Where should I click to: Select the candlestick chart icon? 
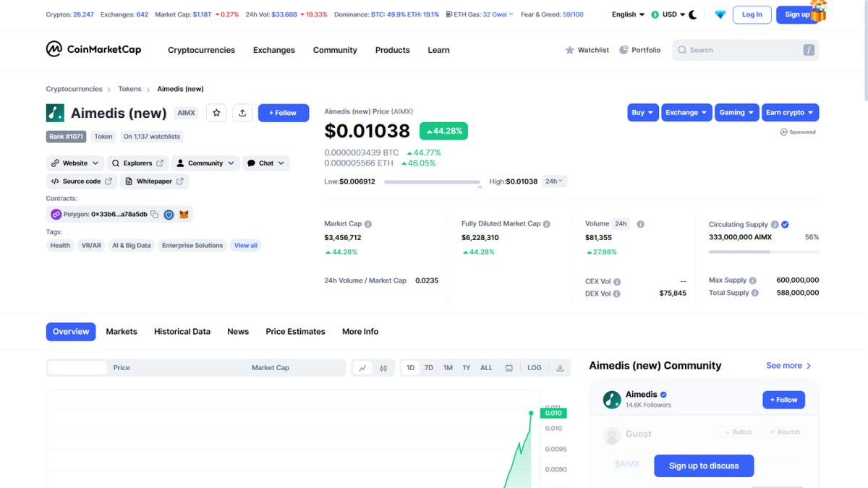pos(383,368)
